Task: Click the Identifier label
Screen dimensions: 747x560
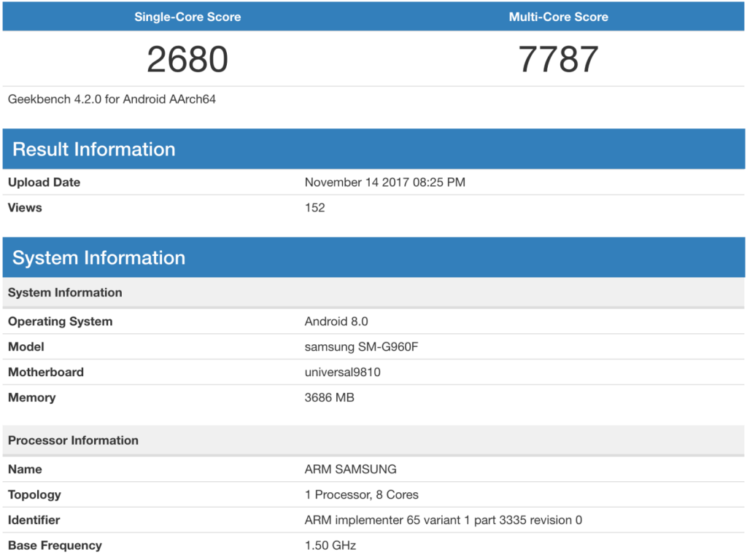Action: click(x=34, y=520)
